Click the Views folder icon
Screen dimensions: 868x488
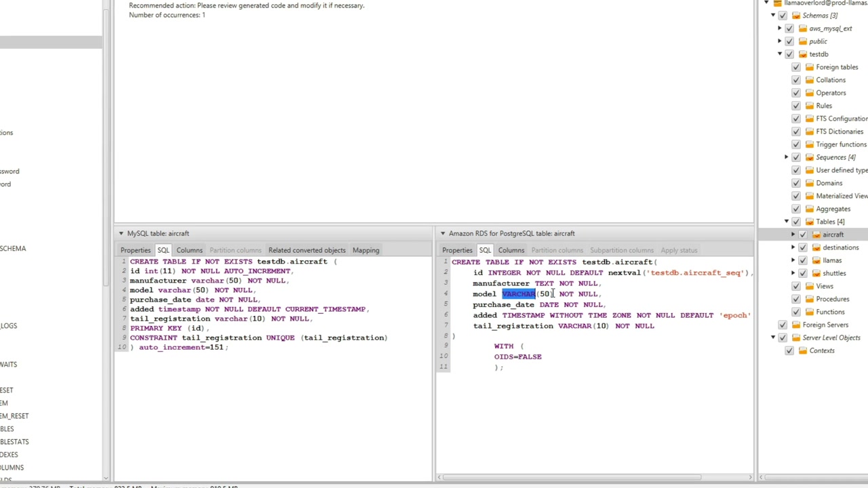pyautogui.click(x=810, y=286)
